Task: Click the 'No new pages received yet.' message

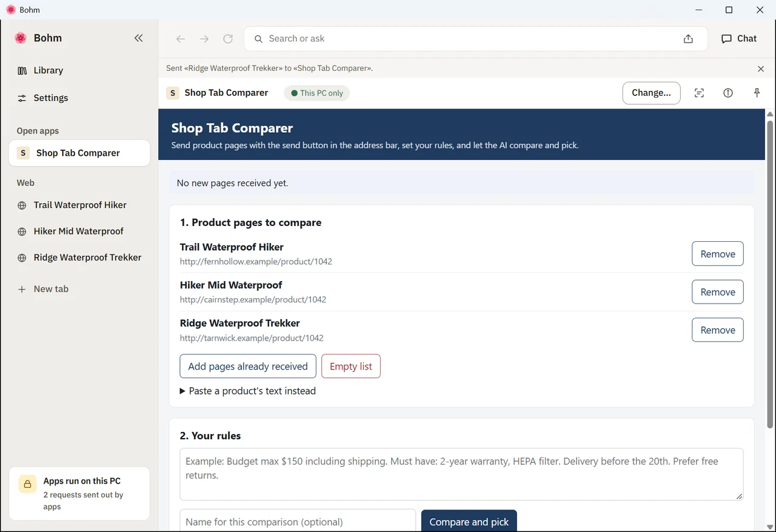Action: pyautogui.click(x=232, y=183)
